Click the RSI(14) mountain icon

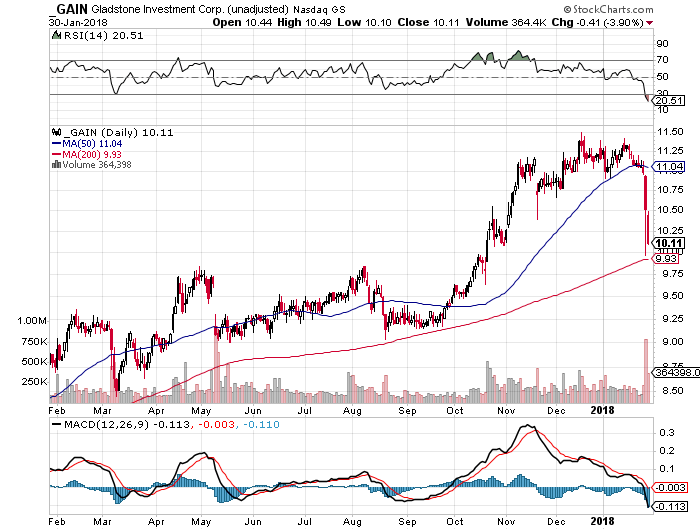[x=56, y=35]
